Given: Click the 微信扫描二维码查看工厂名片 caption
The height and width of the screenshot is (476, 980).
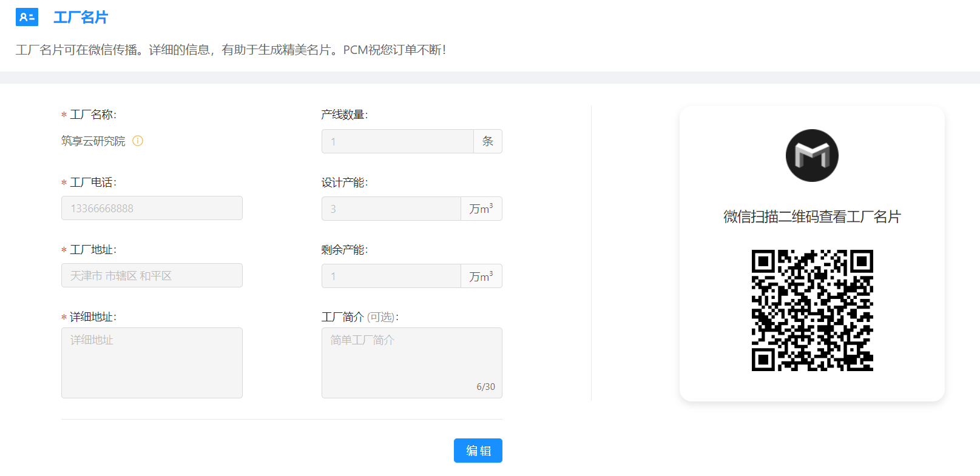Looking at the screenshot, I should tap(812, 216).
